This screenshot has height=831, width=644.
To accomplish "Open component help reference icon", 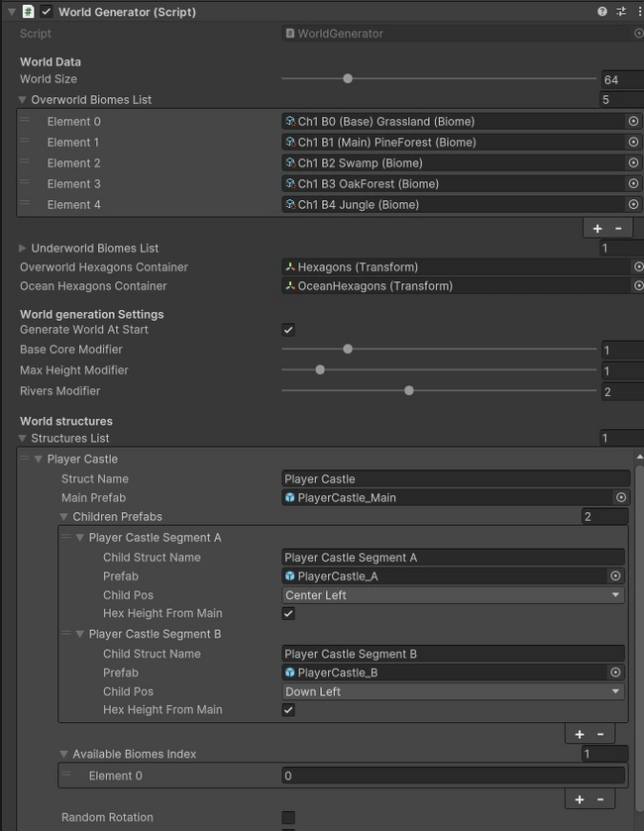I will pos(602,12).
